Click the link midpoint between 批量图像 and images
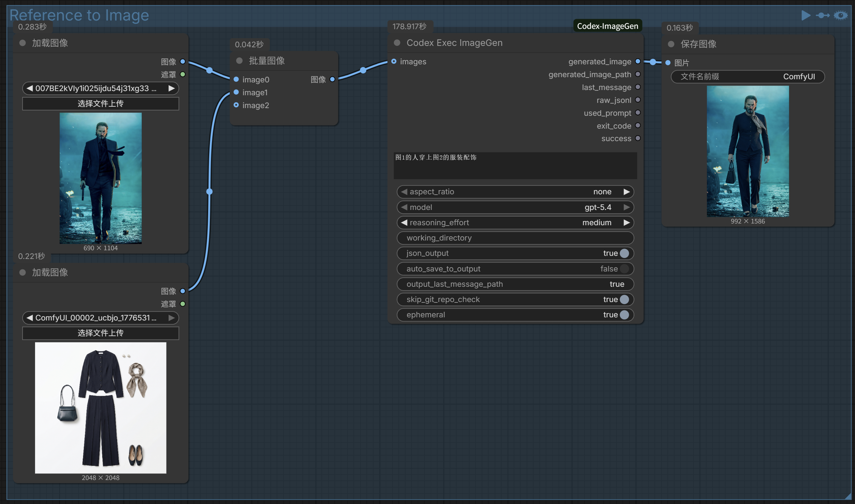The image size is (855, 504). coord(363,70)
